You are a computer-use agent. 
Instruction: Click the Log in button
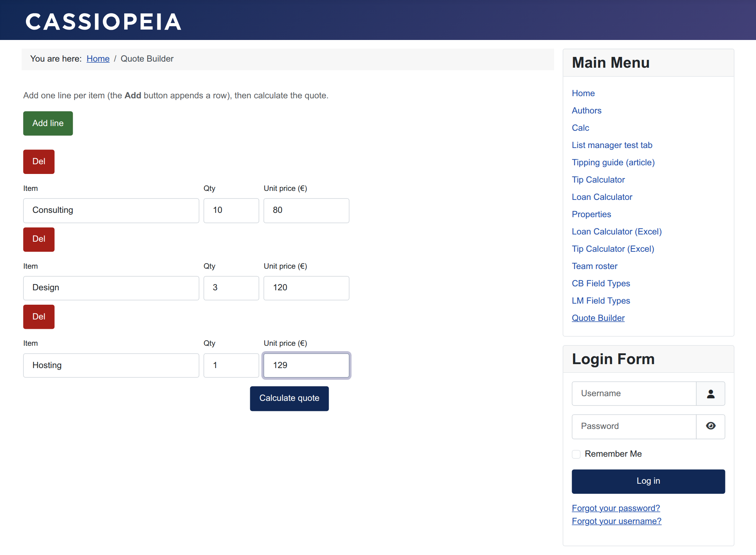pos(648,481)
